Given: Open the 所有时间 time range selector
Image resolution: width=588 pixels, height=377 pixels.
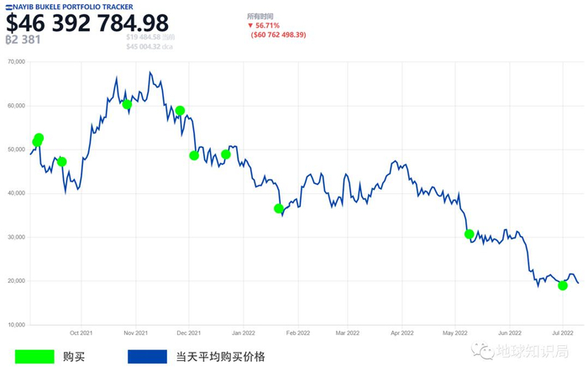Looking at the screenshot, I should pyautogui.click(x=260, y=16).
